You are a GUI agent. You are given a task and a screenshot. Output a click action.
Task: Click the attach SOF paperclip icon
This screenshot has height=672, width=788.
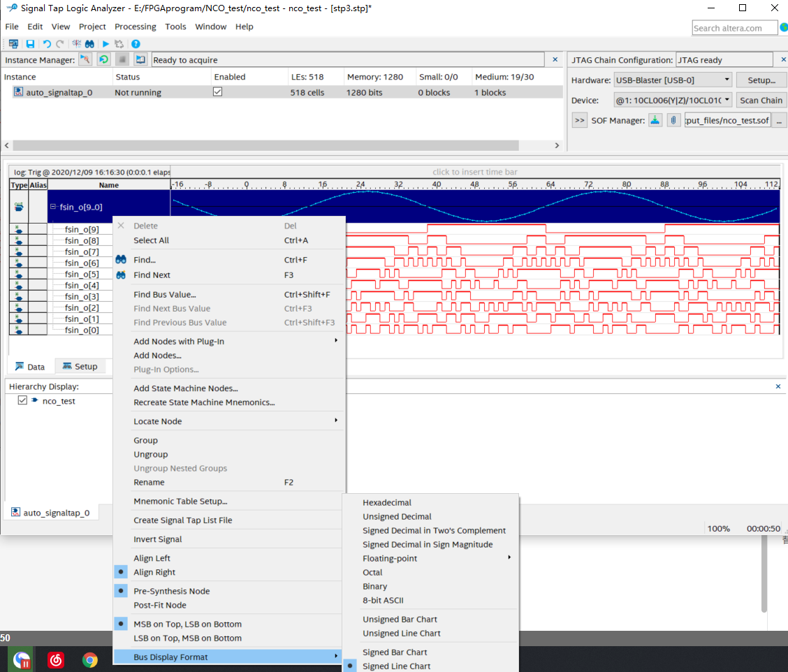click(673, 120)
